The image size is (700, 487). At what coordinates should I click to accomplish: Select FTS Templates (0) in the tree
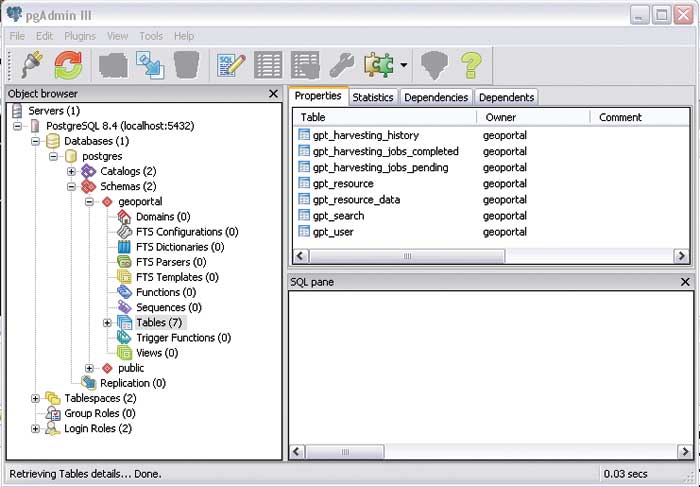point(177,277)
